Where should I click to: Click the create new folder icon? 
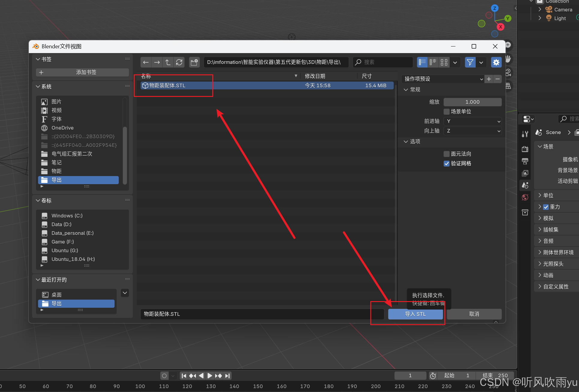tap(194, 62)
